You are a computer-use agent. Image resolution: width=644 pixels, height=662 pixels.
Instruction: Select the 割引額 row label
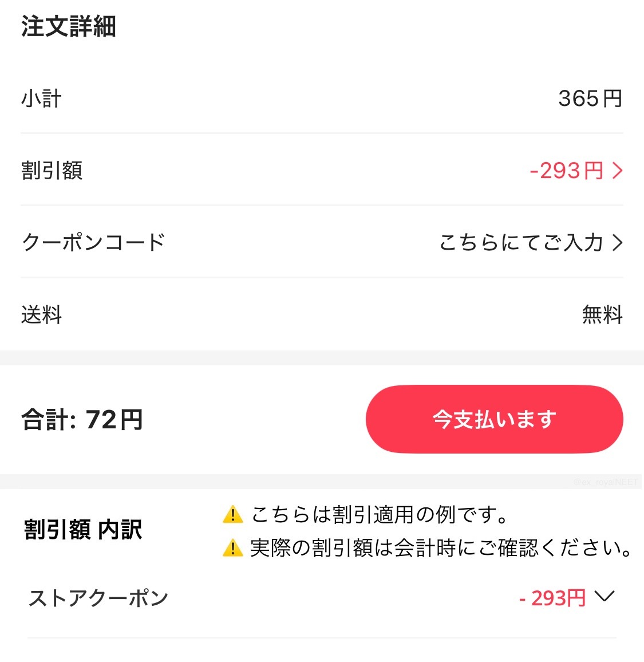pyautogui.click(x=52, y=171)
